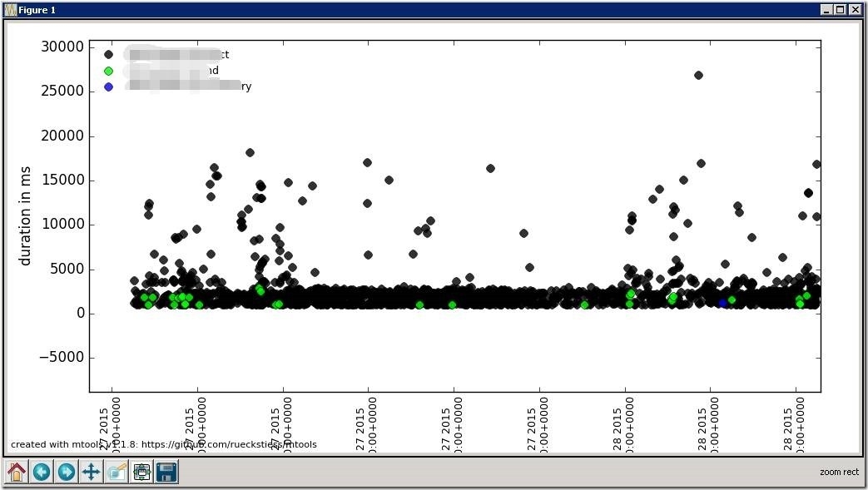Maximize the Figure 1 window
The height and width of the screenshot is (490, 868).
click(841, 9)
